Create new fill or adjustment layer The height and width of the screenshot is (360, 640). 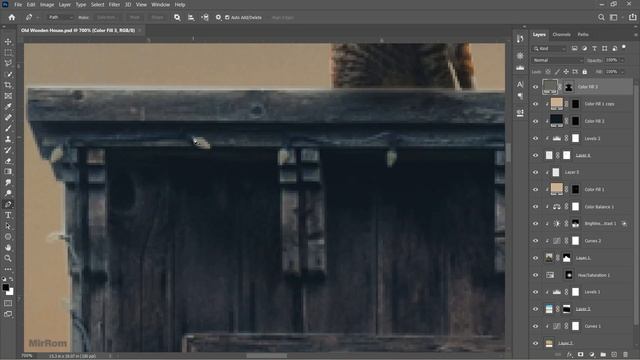592,355
